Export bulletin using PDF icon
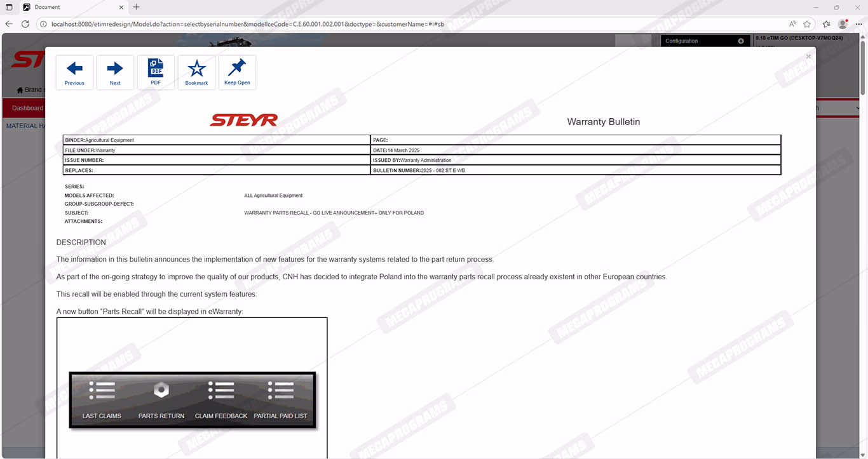Image resolution: width=868 pixels, height=459 pixels. pos(156,72)
